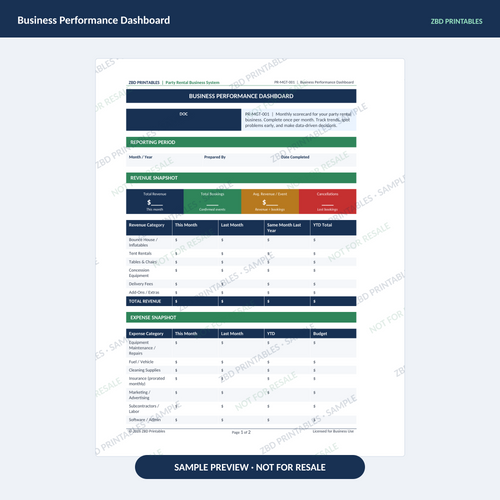
Task: Click the Page 1 of 2 footer text
Action: click(x=241, y=432)
